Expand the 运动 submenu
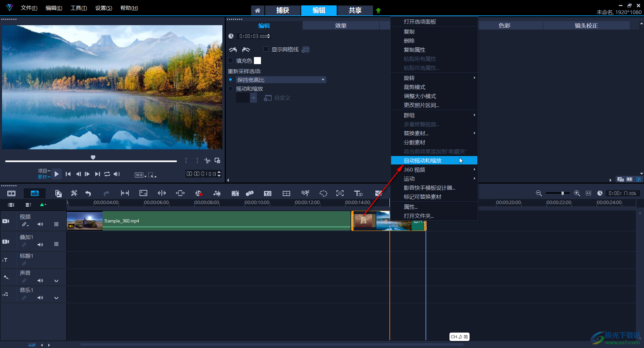644x348 pixels. 434,179
